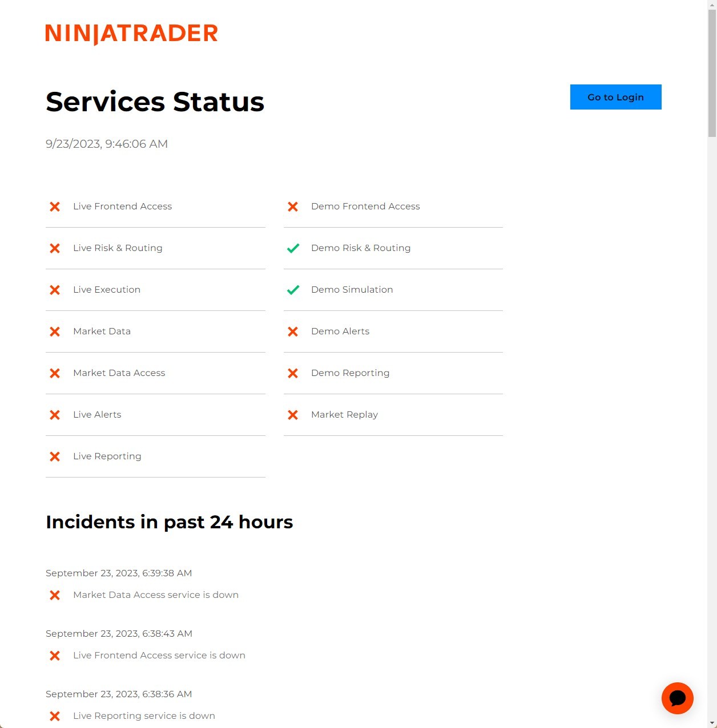Select the Market Data Access status label
The image size is (717, 728).
click(x=119, y=373)
